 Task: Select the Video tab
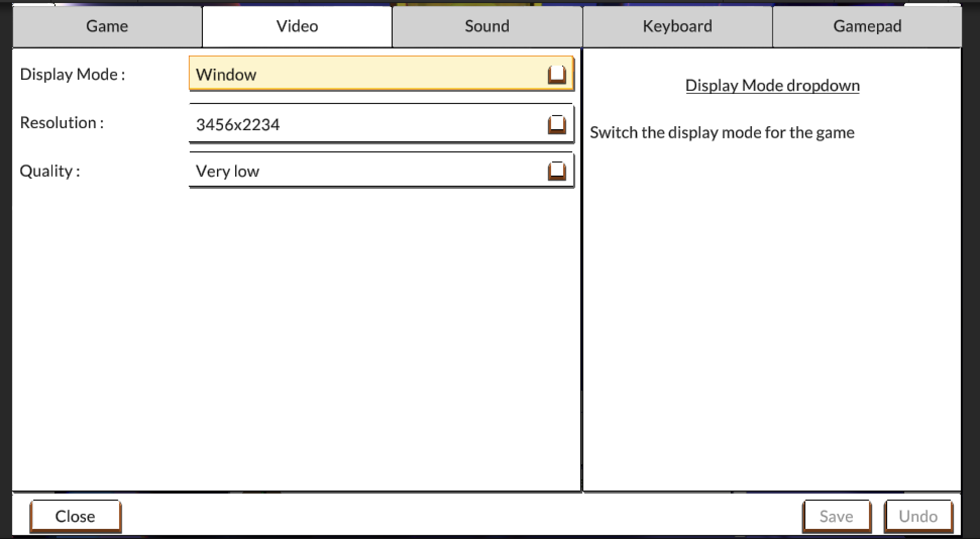click(x=297, y=26)
